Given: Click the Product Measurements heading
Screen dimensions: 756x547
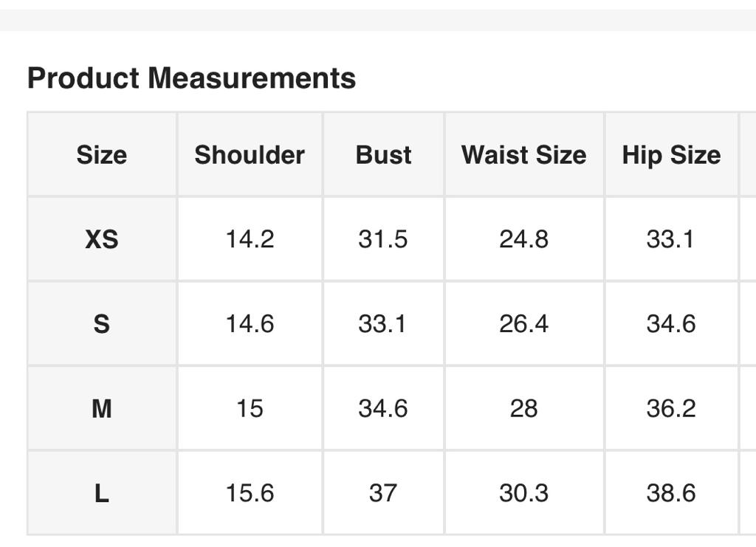Looking at the screenshot, I should tap(191, 78).
